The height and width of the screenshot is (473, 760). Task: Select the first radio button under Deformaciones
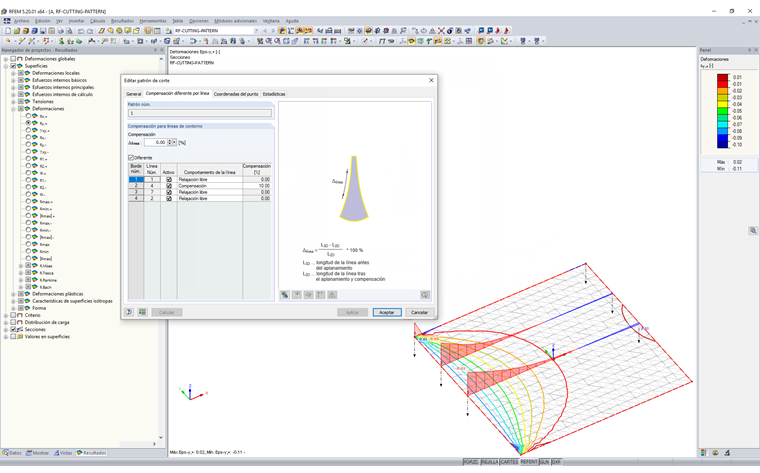28,116
